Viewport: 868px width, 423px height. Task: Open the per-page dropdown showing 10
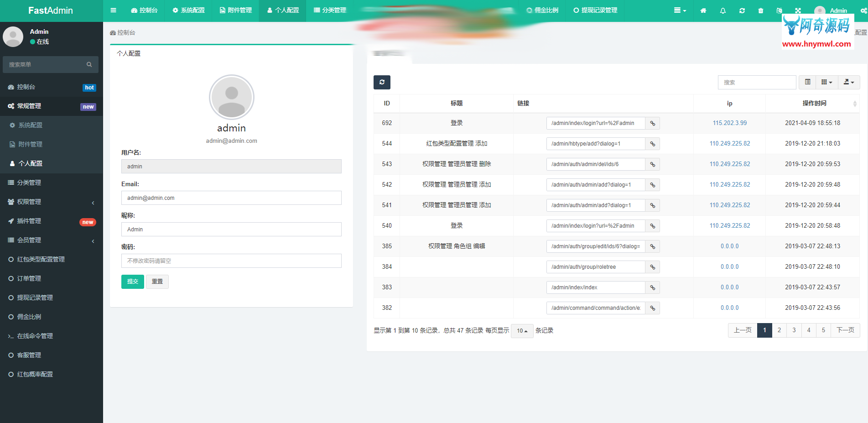pos(522,330)
